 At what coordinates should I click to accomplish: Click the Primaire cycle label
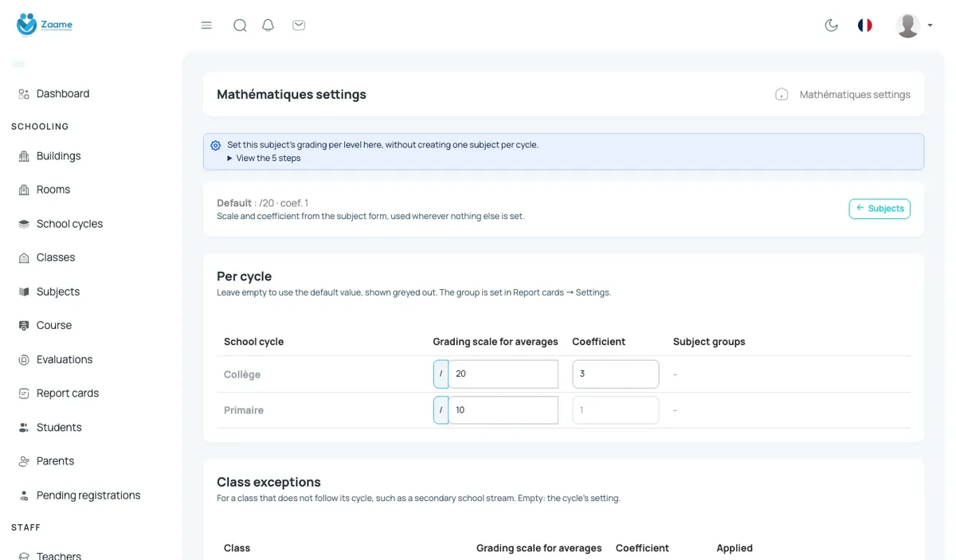(244, 410)
